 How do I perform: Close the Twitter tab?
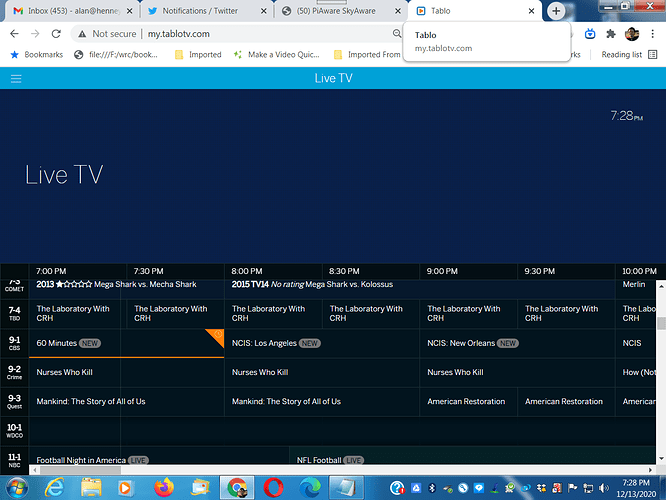tap(264, 11)
